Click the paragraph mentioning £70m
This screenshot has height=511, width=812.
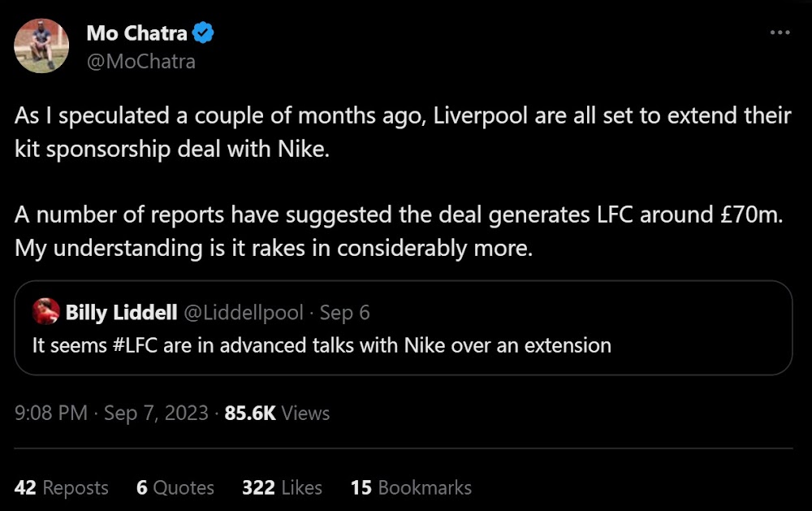[398, 232]
